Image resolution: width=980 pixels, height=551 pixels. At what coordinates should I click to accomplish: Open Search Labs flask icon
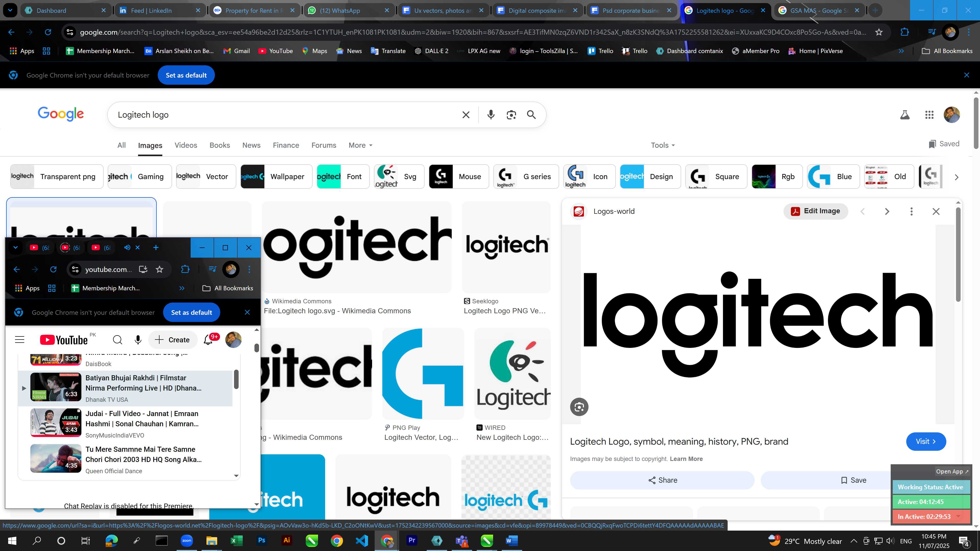pos(905,115)
